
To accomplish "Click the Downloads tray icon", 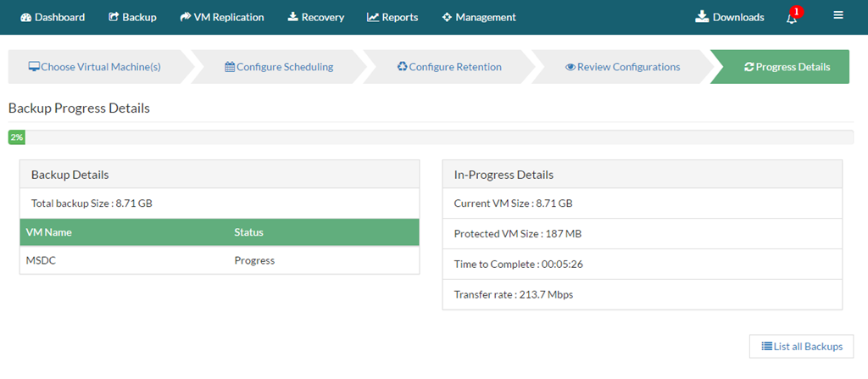I will pyautogui.click(x=702, y=17).
